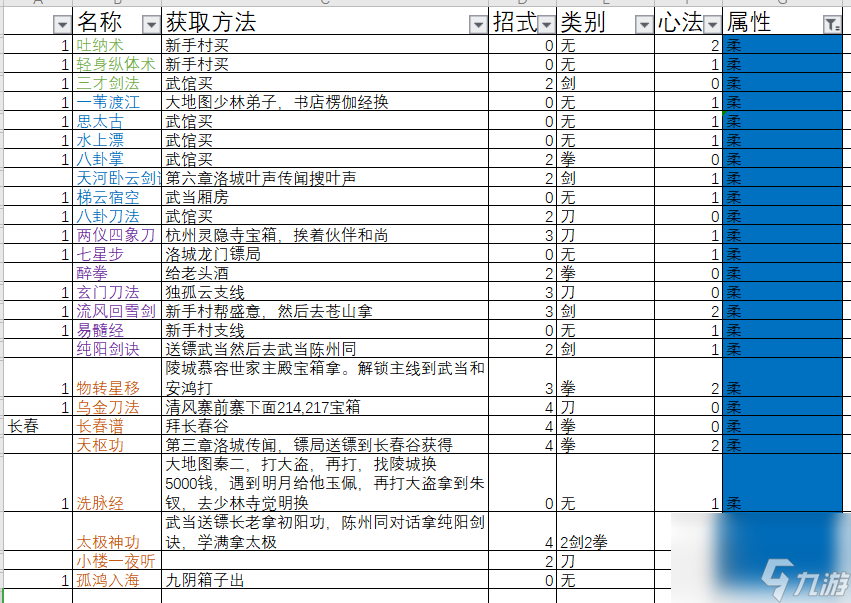Image resolution: width=851 pixels, height=603 pixels.
Task: Click the blue 柔 cell in 吐纳术 row
Action: tap(783, 45)
